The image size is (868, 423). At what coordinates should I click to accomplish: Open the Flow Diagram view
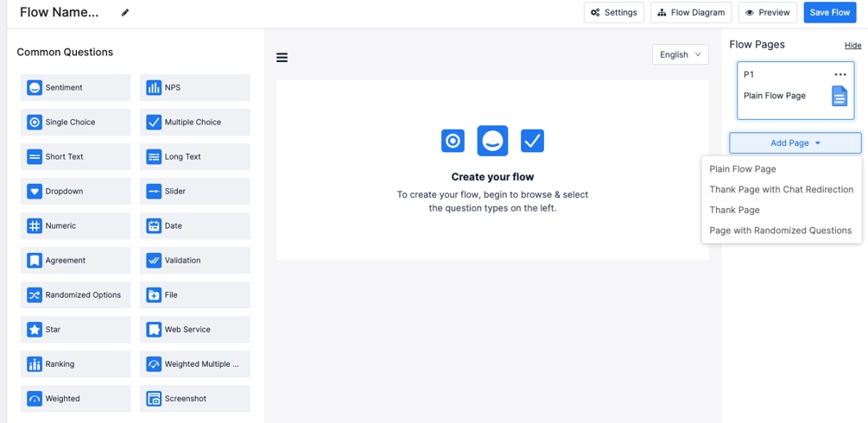tap(691, 13)
